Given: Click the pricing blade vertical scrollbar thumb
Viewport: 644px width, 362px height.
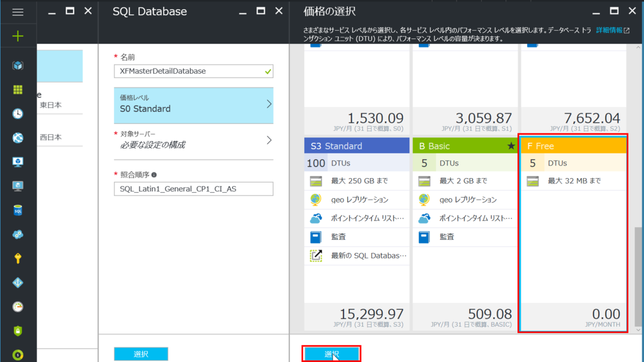Looking at the screenshot, I should coord(638,276).
